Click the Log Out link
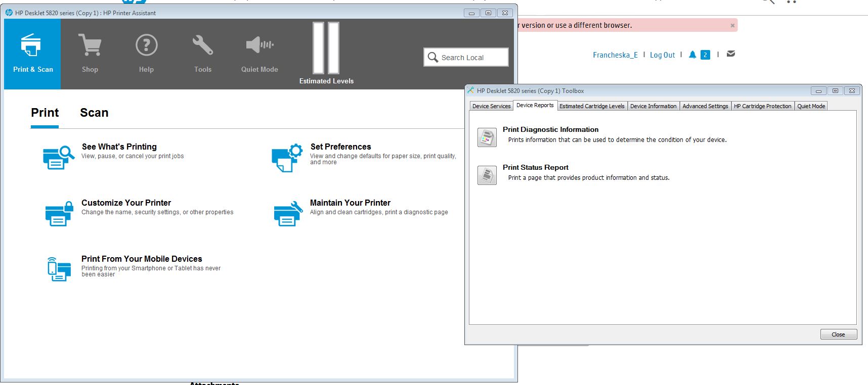This screenshot has width=868, height=385. (x=662, y=55)
